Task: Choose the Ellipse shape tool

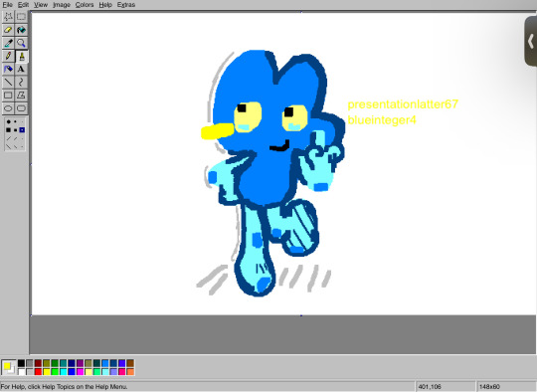Action: 8,108
